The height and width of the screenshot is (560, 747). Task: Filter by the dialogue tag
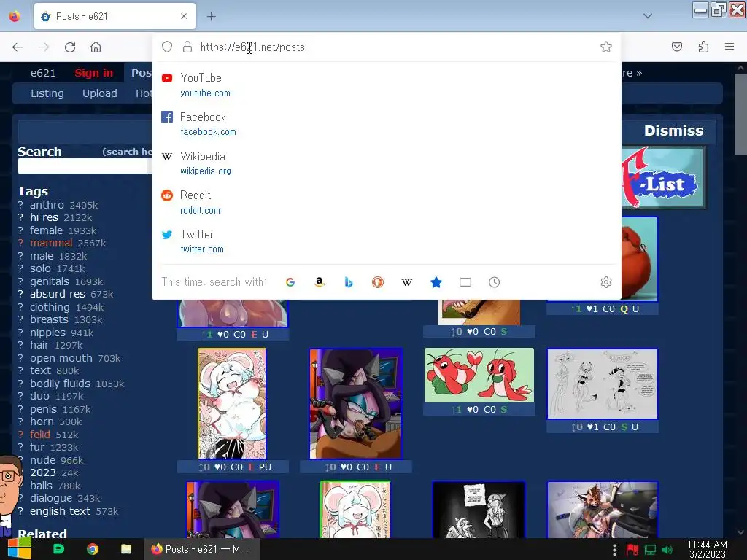[51, 498]
